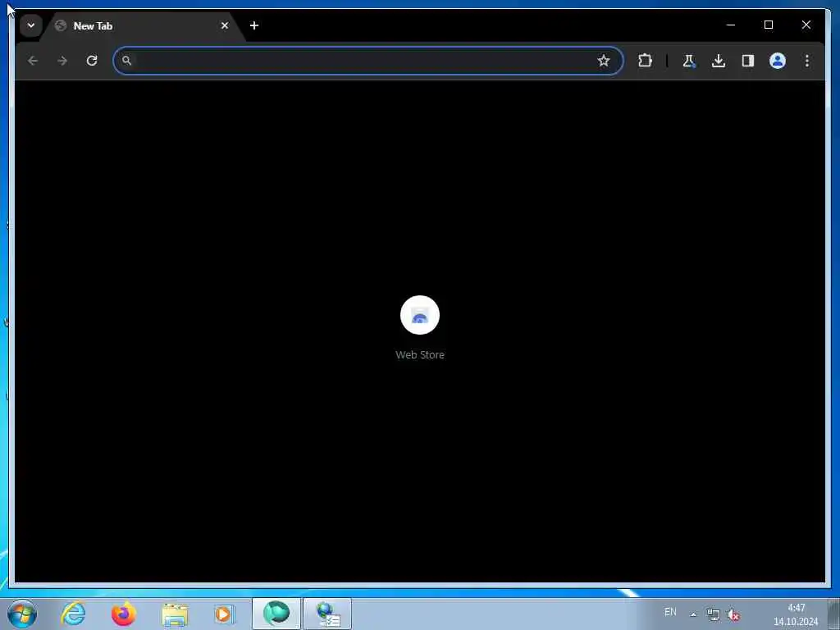
Task: Close the browser window
Action: pos(806,25)
